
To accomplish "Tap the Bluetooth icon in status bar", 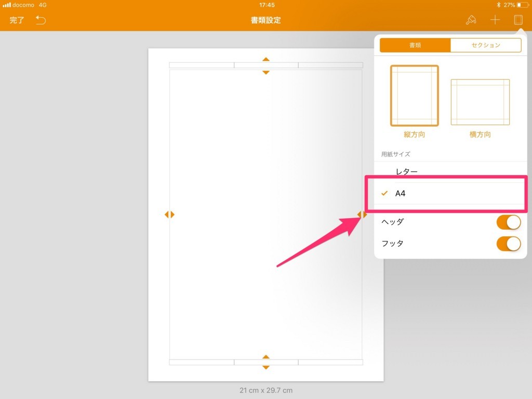I will 498,5.
